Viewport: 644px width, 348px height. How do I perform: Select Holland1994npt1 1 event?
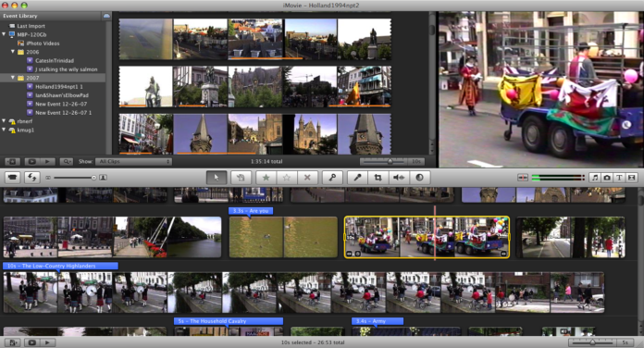(58, 87)
